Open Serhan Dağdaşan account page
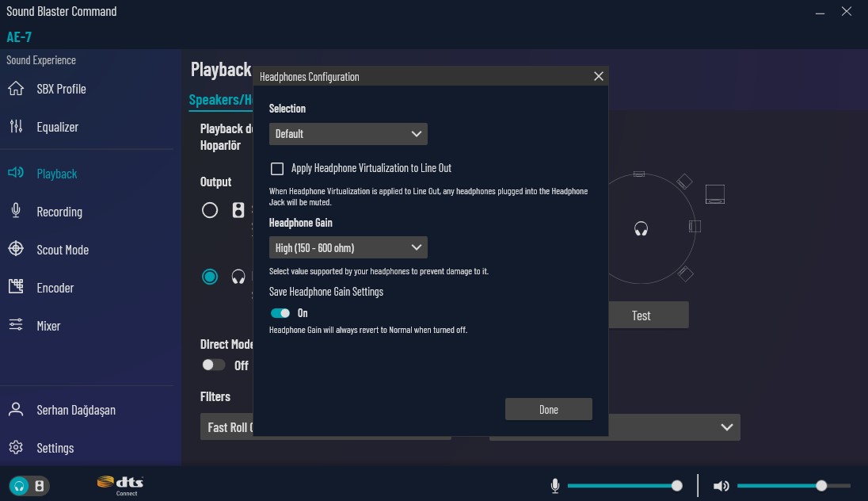868x501 pixels. [76, 410]
